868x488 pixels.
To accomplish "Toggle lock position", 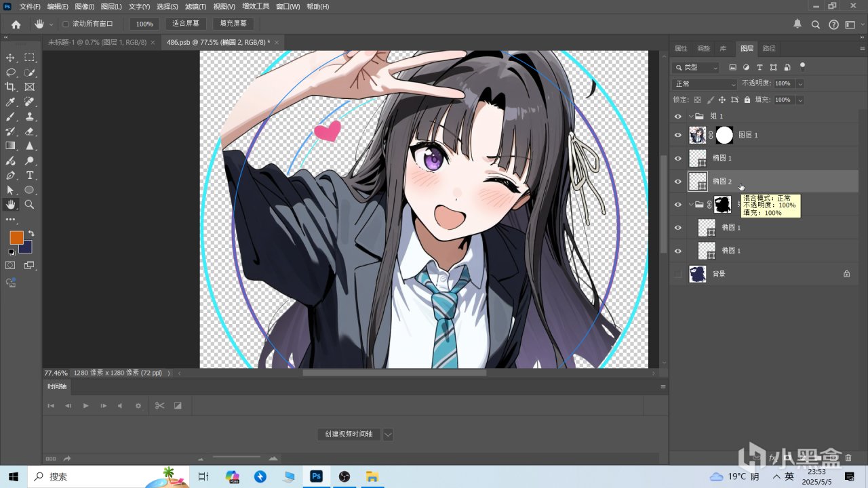I will [x=722, y=100].
